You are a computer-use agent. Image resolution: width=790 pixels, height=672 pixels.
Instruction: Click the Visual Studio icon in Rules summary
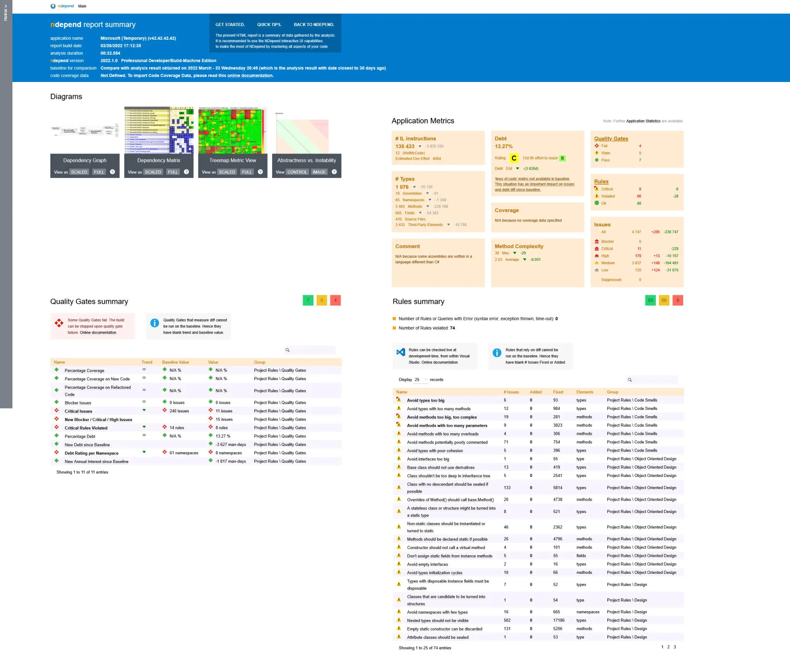[x=400, y=352]
